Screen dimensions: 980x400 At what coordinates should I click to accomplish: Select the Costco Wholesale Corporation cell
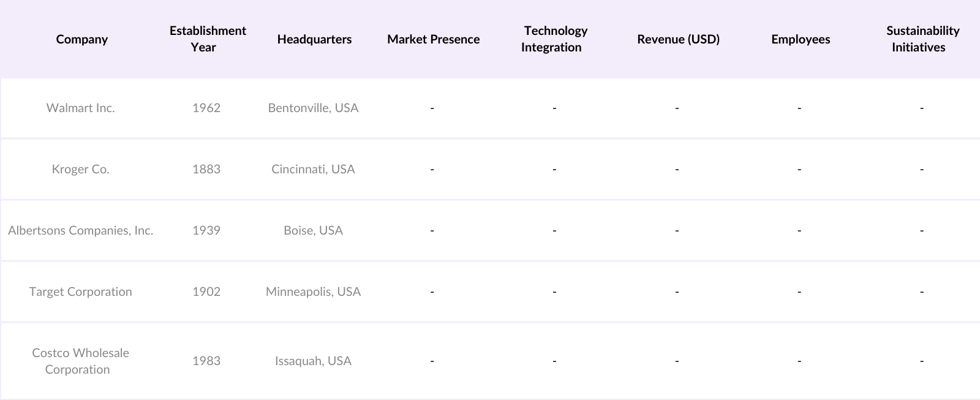(81, 361)
